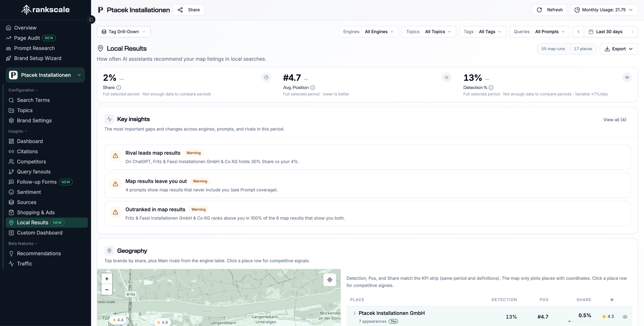Open the Last 30 days date picker
This screenshot has width=644, height=326.
tap(606, 32)
